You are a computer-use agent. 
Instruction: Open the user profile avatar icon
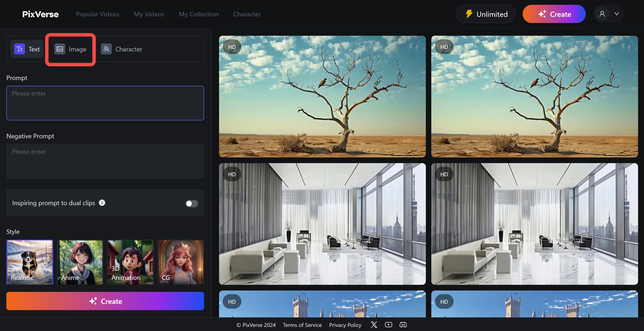pos(602,14)
